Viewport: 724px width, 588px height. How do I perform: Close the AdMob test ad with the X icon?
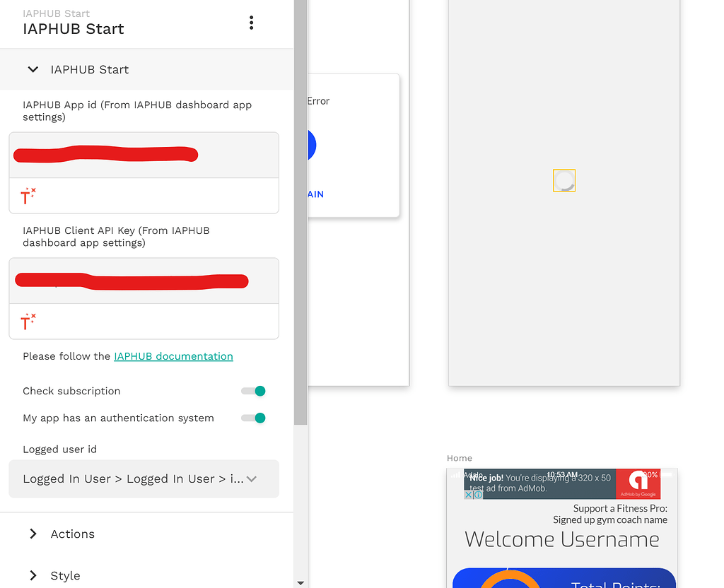(x=468, y=495)
